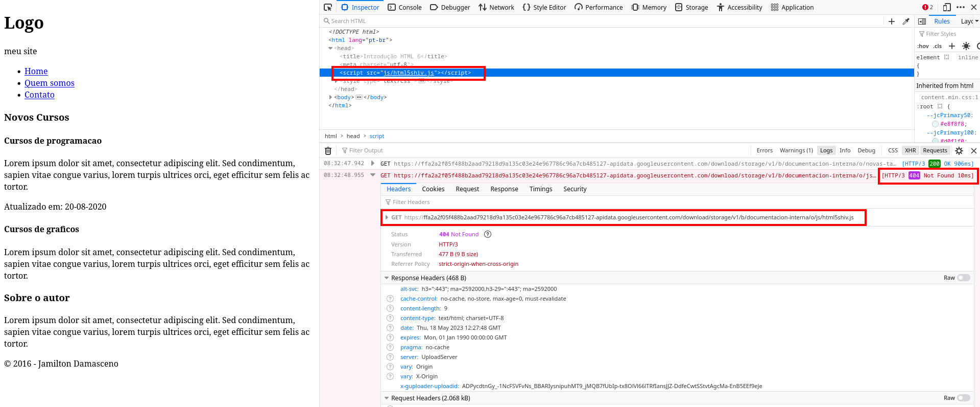Activate the element picker tool
This screenshot has height=407, width=980.
[328, 7]
